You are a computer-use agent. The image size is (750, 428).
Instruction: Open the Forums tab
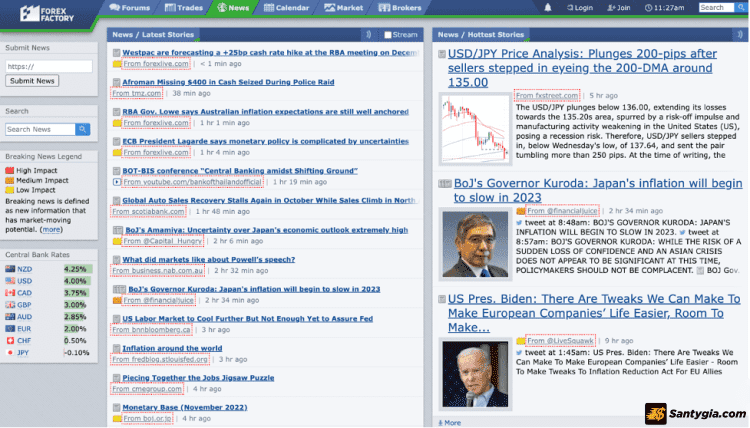click(130, 8)
